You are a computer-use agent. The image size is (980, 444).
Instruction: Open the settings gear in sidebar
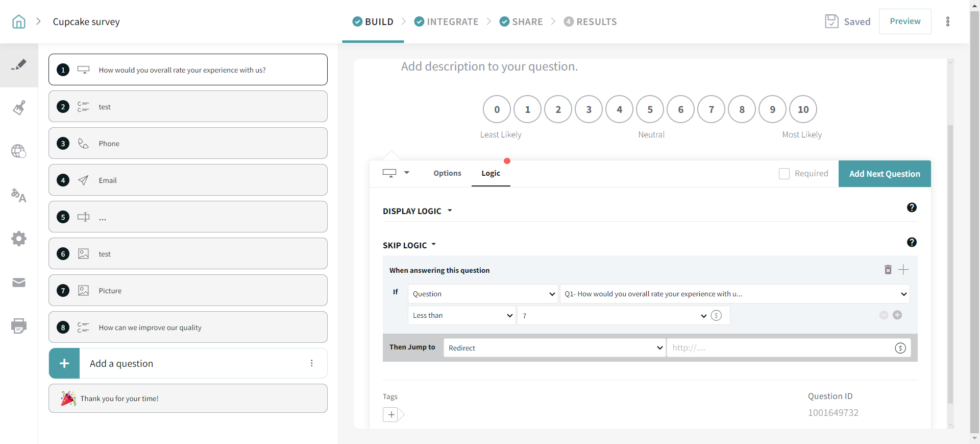pyautogui.click(x=19, y=239)
